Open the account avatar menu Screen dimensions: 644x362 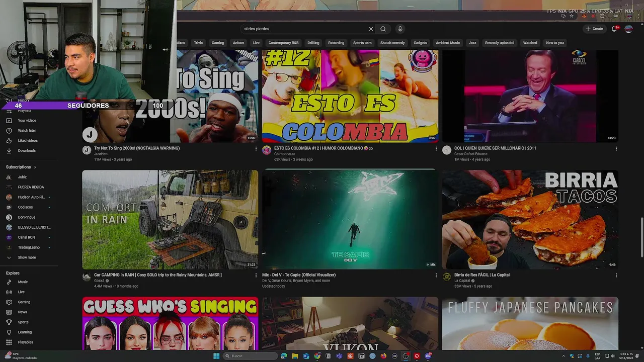[x=628, y=29]
